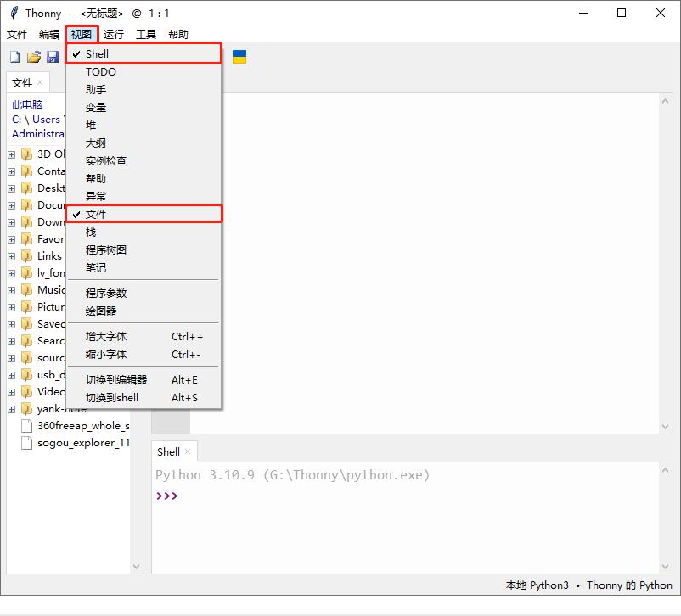Image resolution: width=681 pixels, height=616 pixels.
Task: Close the Shell tab
Action: tap(188, 451)
